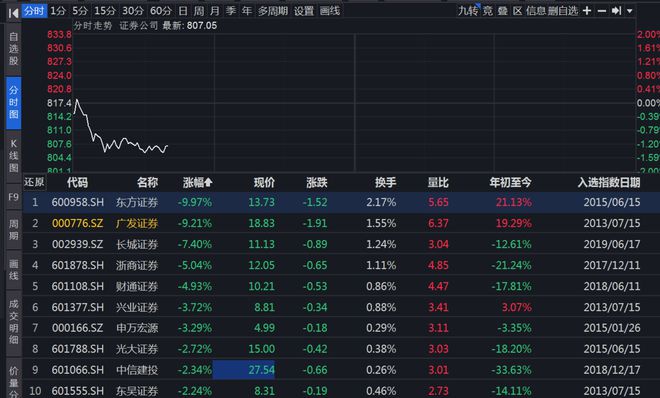
Task: Open 自选股 in the left sidebar
Action: (x=13, y=49)
